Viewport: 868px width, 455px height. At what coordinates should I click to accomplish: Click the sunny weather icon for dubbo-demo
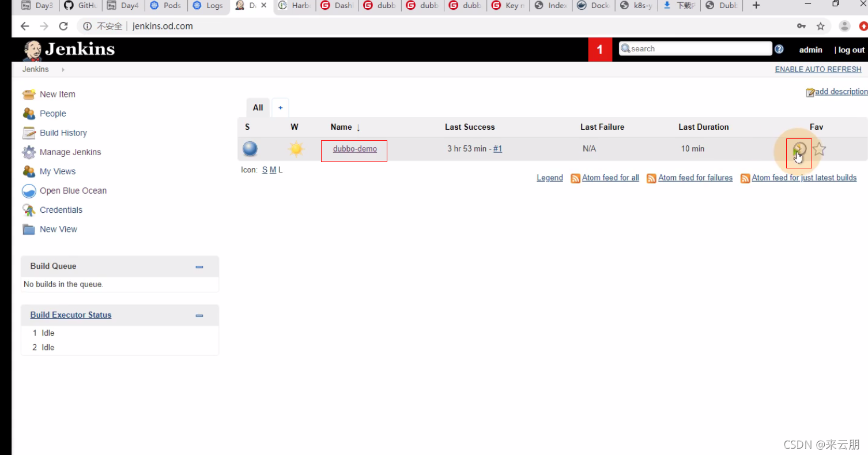[296, 149]
